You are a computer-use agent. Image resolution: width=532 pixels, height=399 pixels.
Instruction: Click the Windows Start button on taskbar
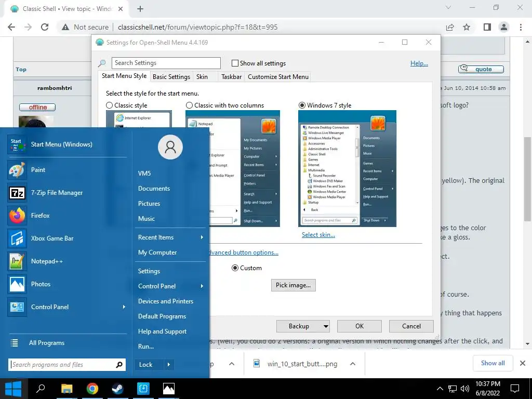coord(13,389)
